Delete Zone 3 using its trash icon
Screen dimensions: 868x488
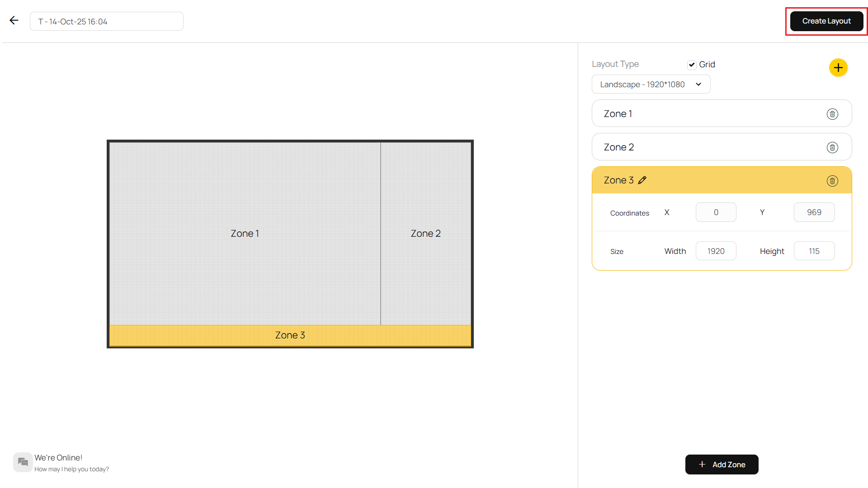[832, 181]
